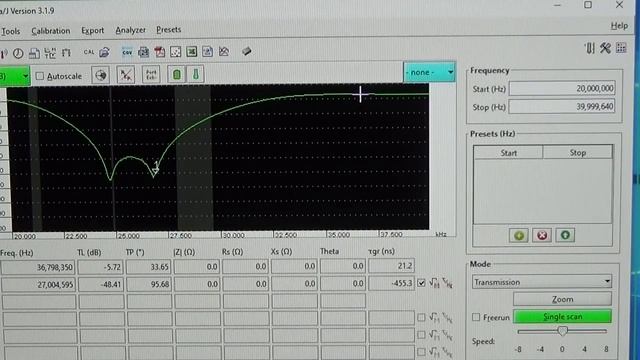Open the Mode Transmission dropdown

pos(542,282)
